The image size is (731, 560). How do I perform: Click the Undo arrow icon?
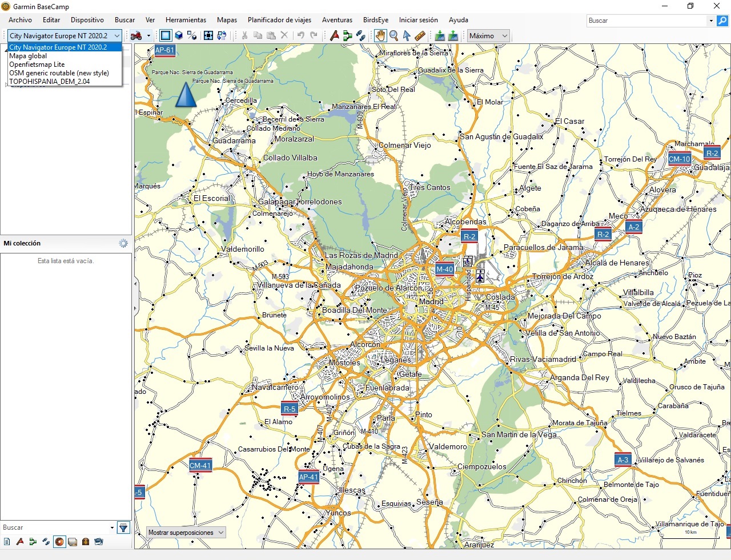(x=300, y=35)
